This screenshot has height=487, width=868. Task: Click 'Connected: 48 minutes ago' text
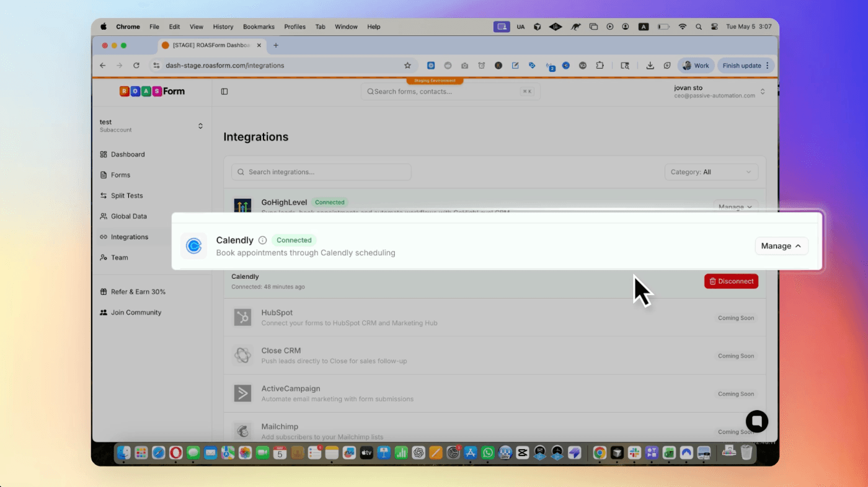[268, 287]
